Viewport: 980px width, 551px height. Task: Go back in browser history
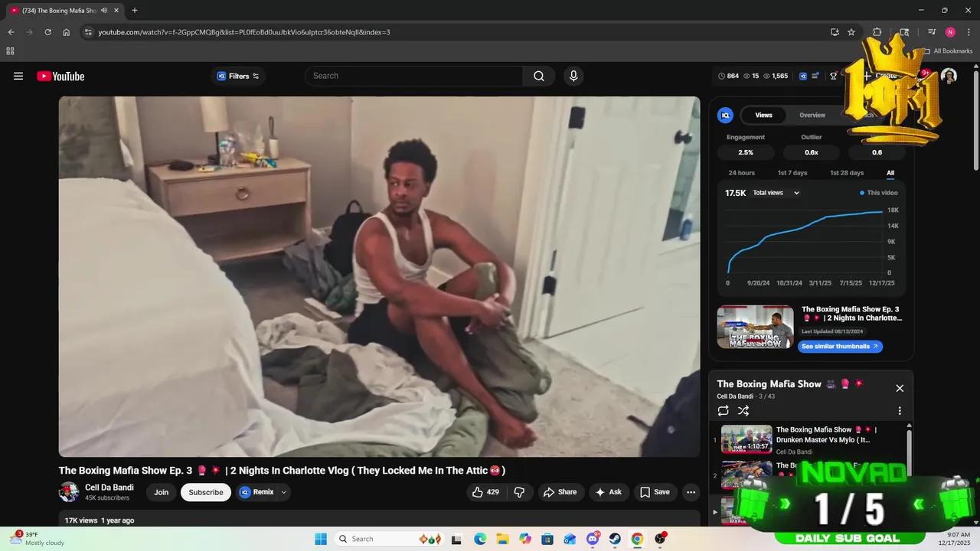[11, 32]
